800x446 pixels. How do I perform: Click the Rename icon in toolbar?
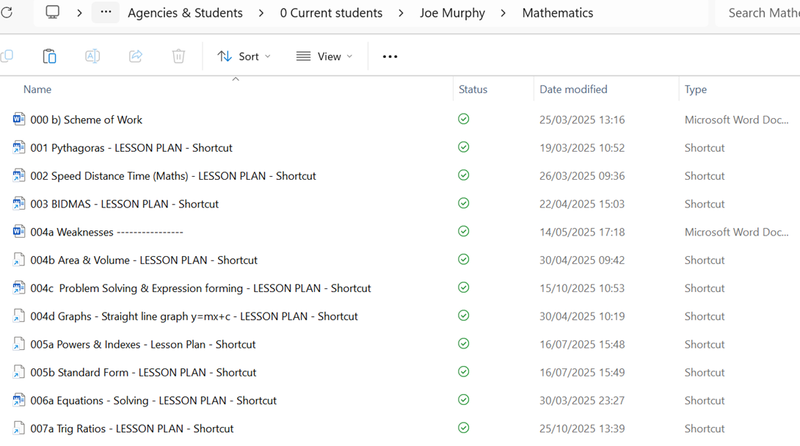click(92, 57)
